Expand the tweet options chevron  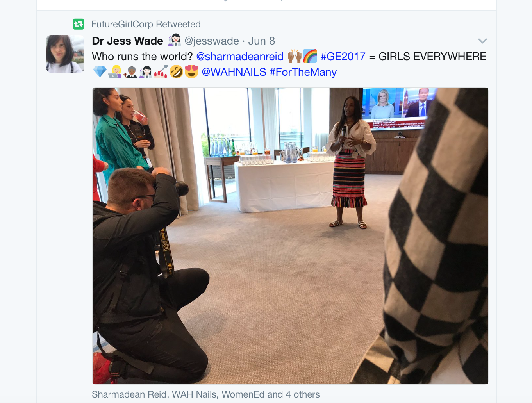pos(482,41)
